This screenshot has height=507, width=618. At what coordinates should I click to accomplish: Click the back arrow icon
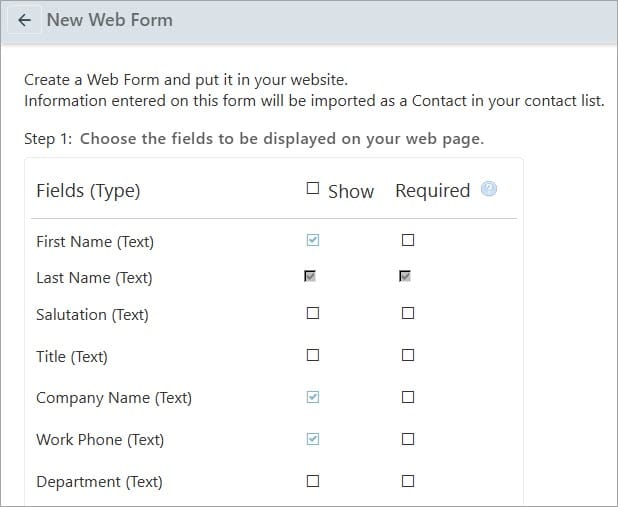24,20
